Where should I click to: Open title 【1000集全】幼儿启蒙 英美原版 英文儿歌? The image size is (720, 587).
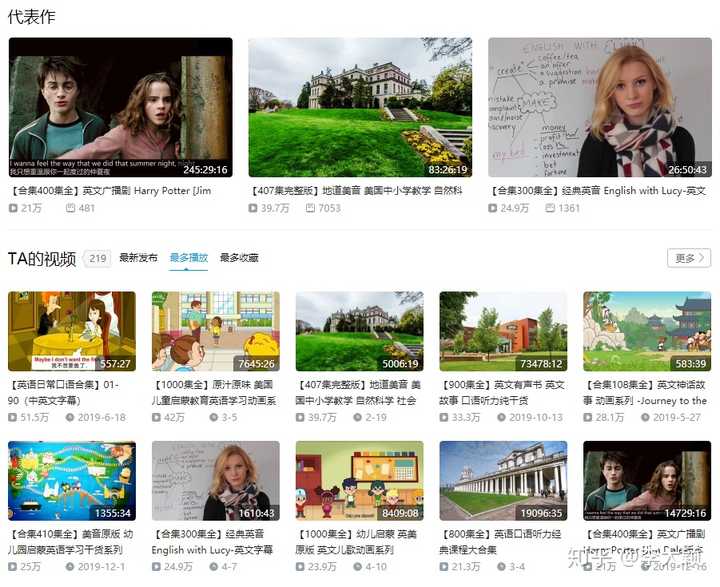click(356, 542)
